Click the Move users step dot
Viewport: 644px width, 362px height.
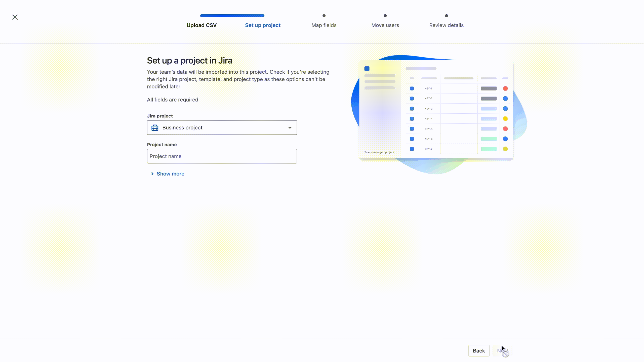click(x=385, y=16)
